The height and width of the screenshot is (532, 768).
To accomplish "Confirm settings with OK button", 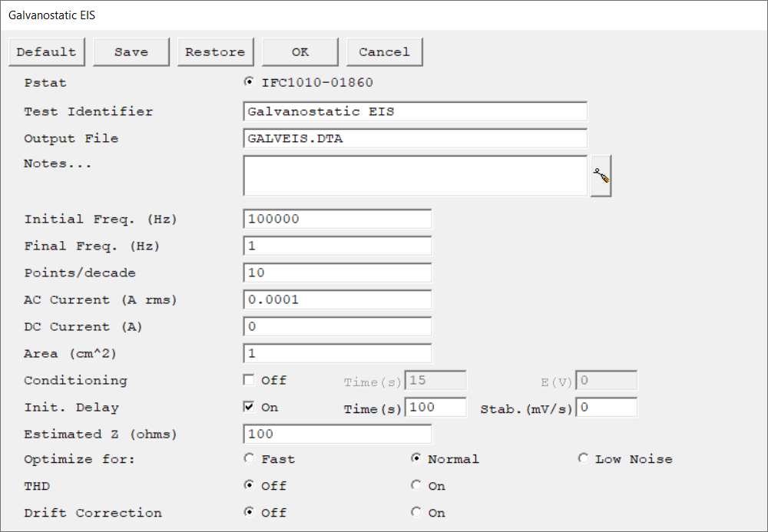I will [x=300, y=52].
